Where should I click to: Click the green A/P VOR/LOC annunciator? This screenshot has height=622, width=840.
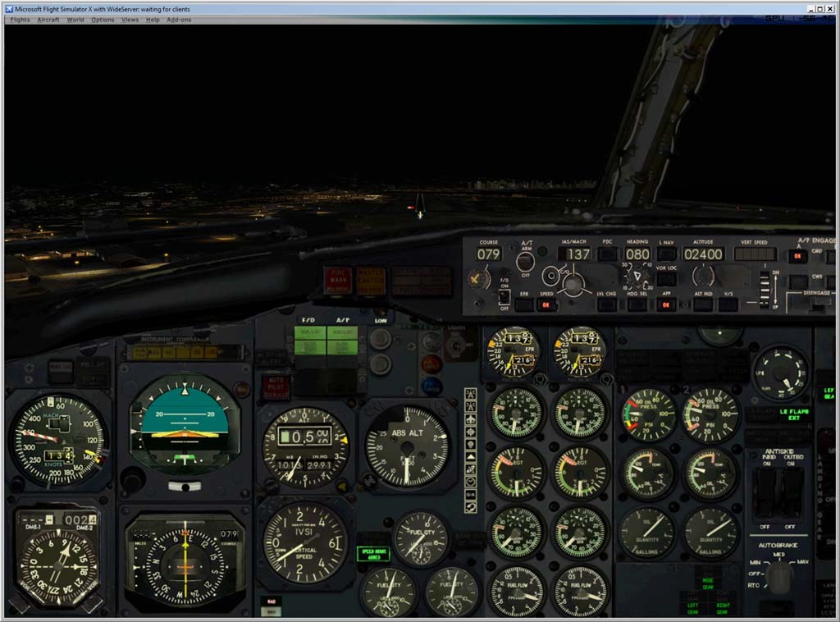(342, 332)
